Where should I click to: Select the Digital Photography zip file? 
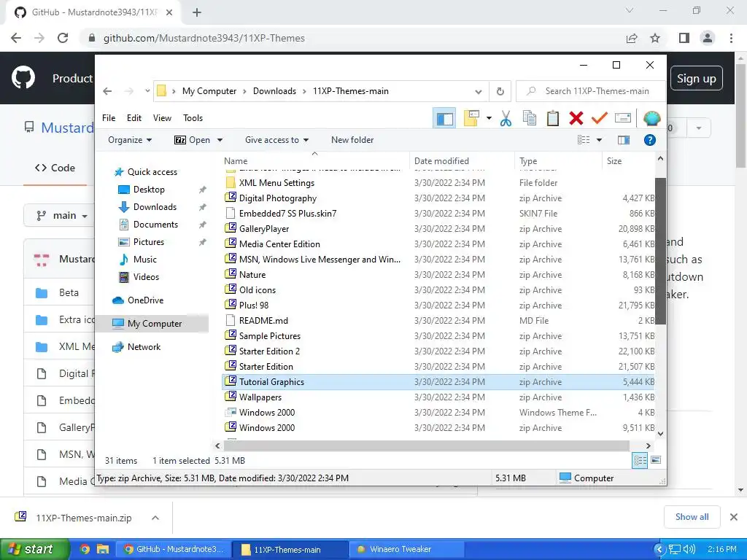pyautogui.click(x=438, y=198)
